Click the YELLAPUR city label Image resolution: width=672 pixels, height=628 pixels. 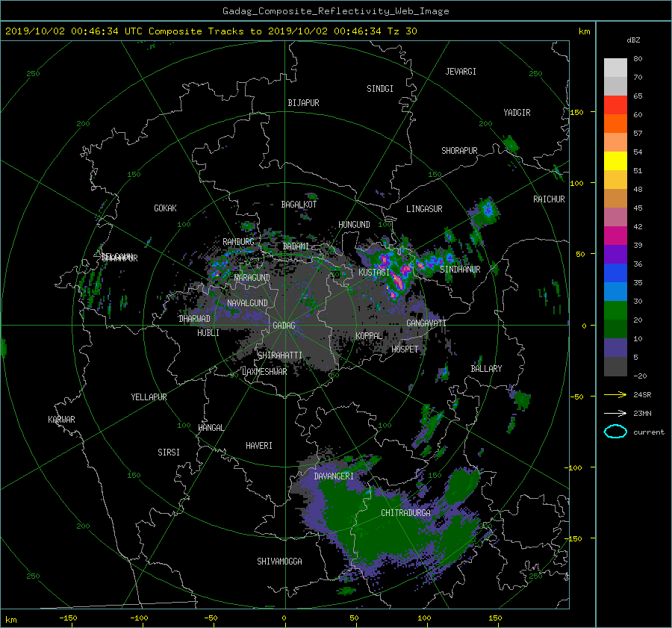(x=149, y=397)
